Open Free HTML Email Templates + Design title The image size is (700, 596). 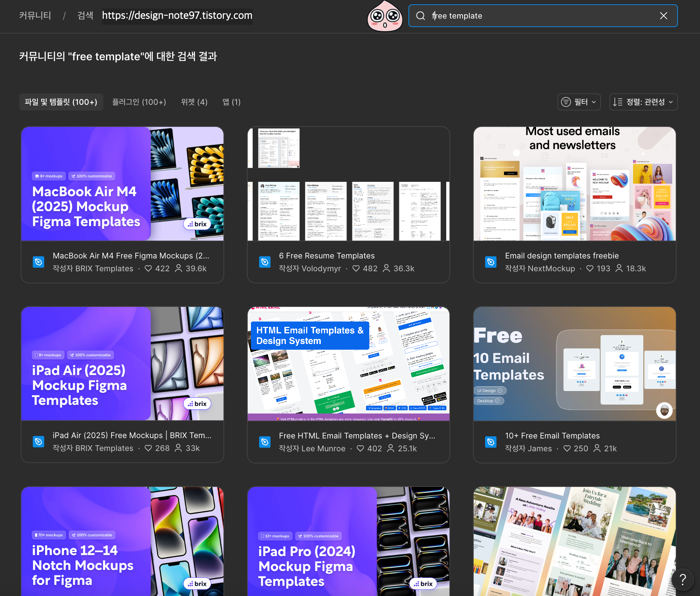[357, 436]
